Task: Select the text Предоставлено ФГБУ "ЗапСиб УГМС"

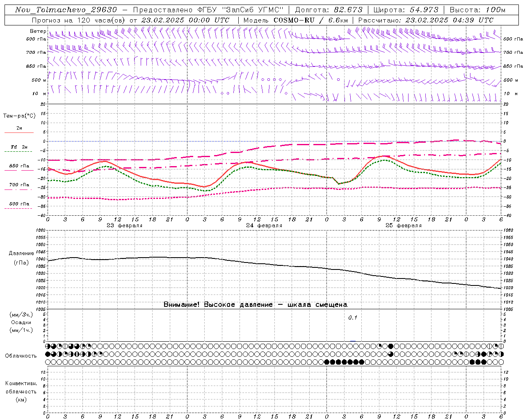Action: click(208, 10)
